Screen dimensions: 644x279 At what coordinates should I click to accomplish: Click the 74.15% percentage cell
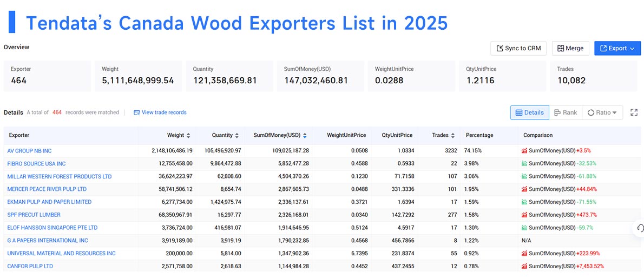[x=473, y=151]
